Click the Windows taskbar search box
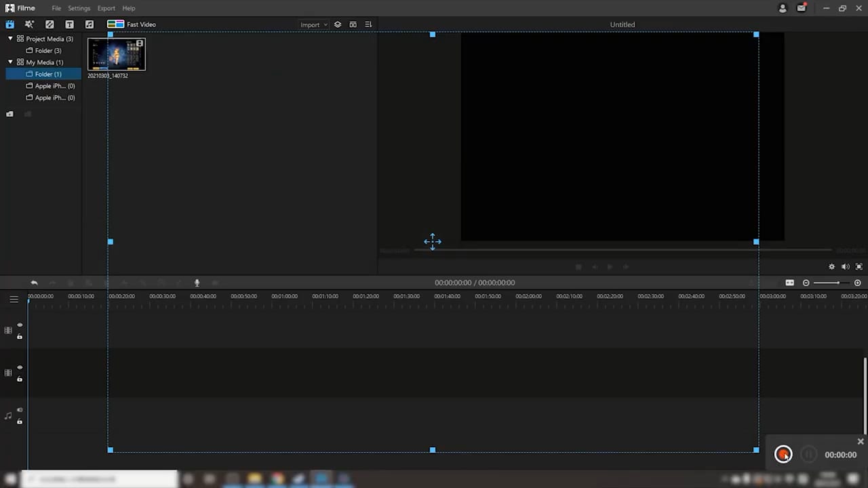The height and width of the screenshot is (488, 868). coord(100,479)
